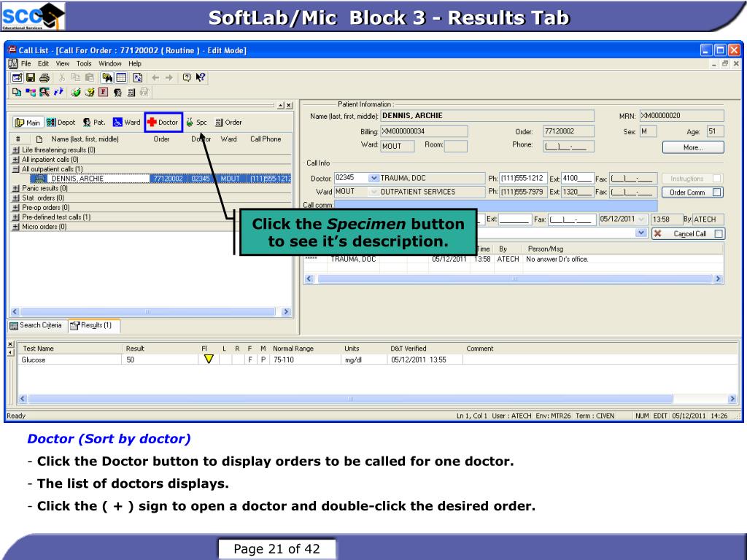Click 'No answer Dr's office.' history entry
This screenshot has height=560, width=747.
point(557,259)
